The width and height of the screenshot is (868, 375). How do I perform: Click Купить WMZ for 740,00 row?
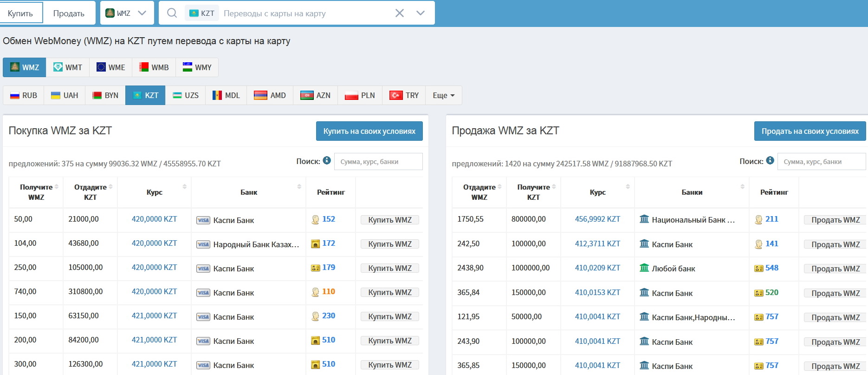390,292
